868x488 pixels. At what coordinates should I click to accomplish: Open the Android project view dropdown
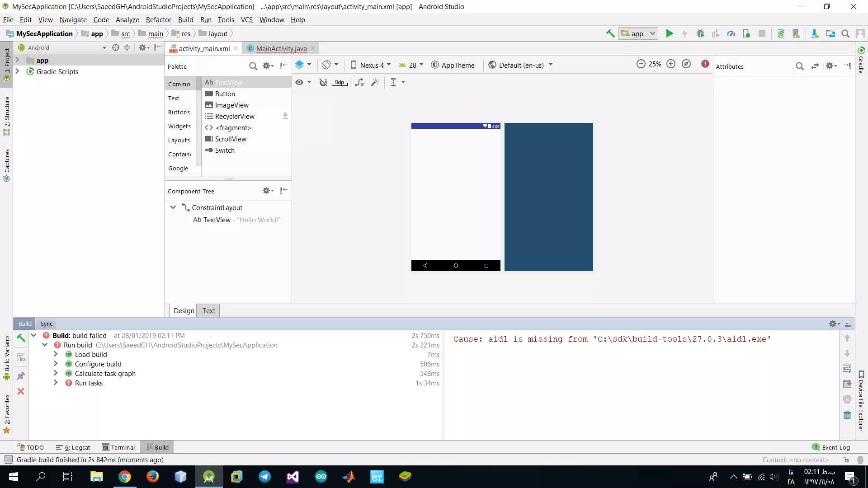(x=62, y=47)
